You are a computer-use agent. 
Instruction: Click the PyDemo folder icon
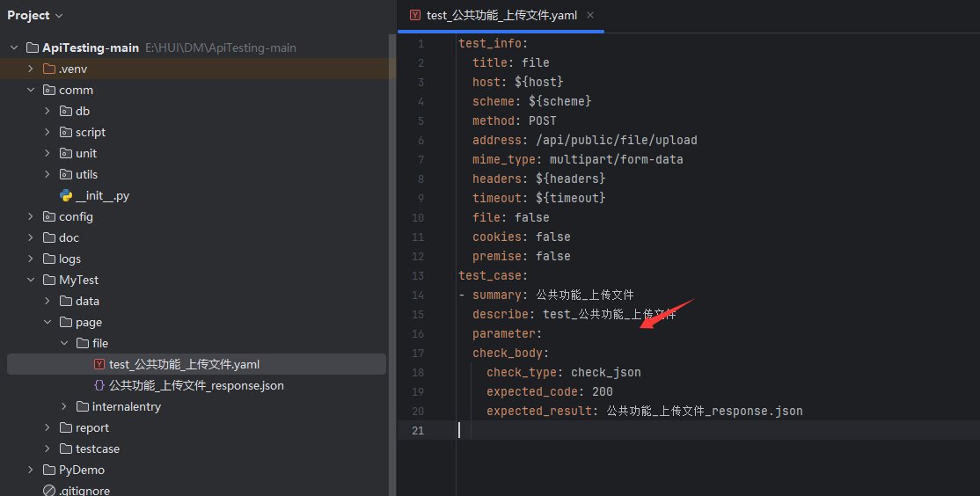point(48,470)
